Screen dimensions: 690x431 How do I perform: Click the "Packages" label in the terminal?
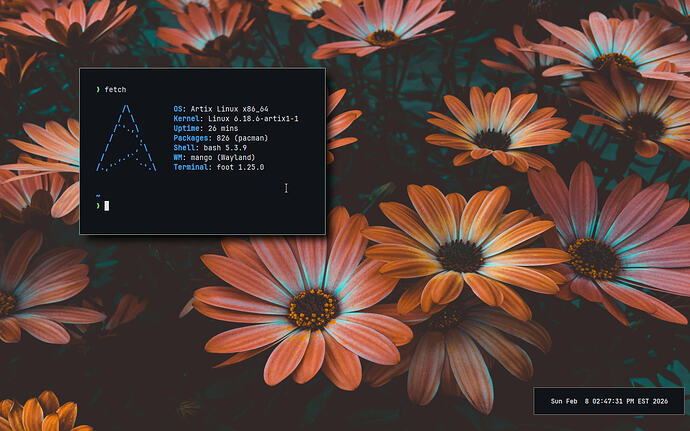192,138
